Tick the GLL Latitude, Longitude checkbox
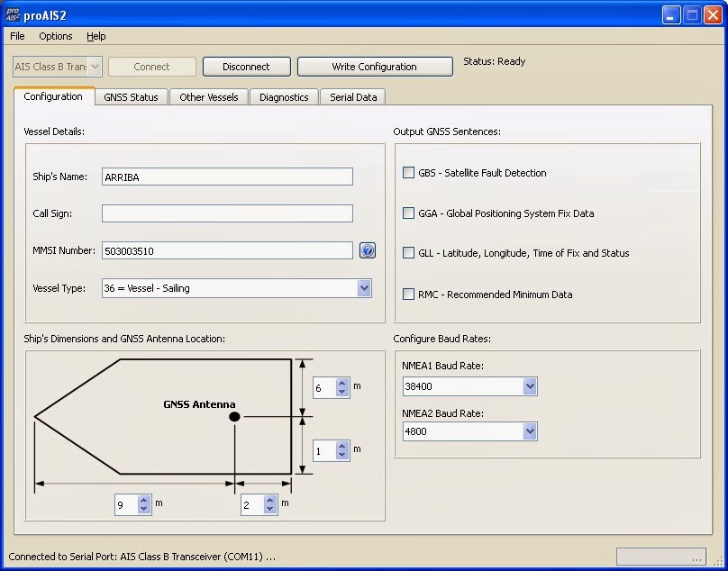Screen dimensions: 728x571 (x=408, y=253)
